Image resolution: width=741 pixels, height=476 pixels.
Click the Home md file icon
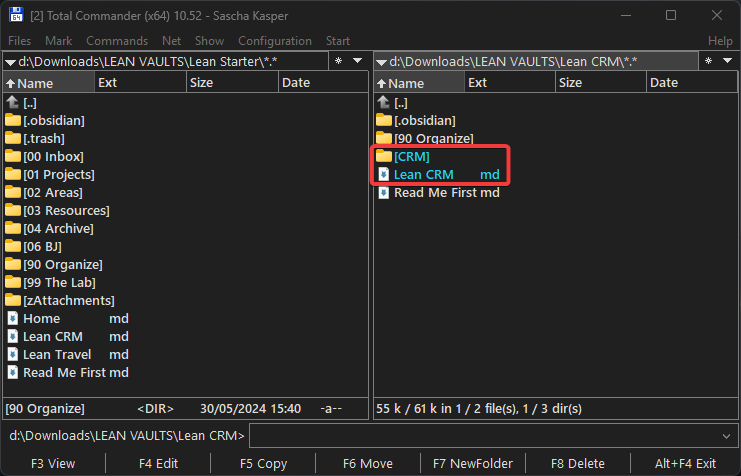(x=13, y=318)
